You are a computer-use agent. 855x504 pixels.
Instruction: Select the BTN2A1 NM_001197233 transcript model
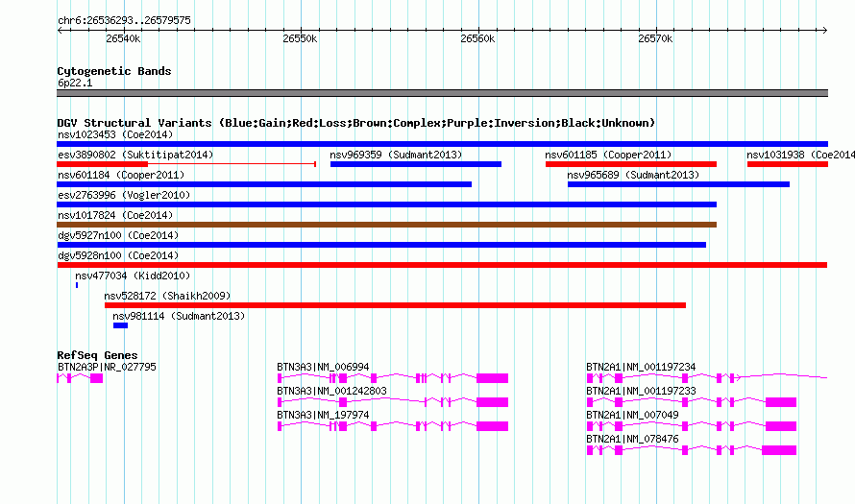(x=692, y=402)
